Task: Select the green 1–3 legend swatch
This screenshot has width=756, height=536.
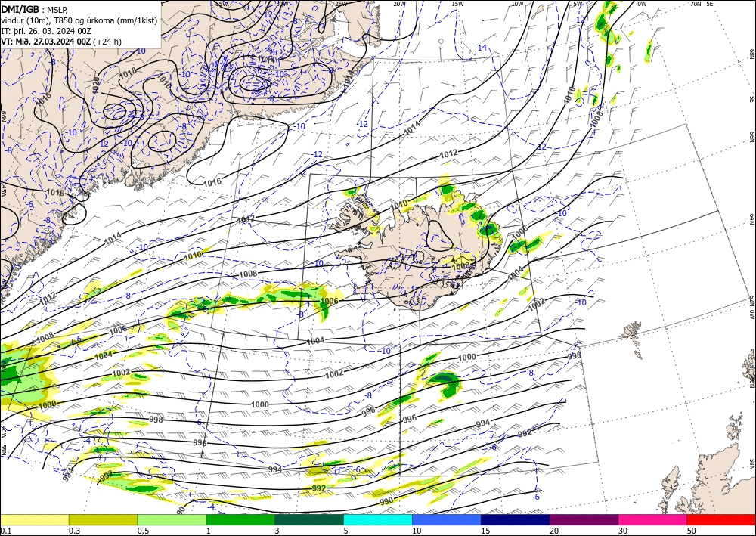Action: pos(240,519)
